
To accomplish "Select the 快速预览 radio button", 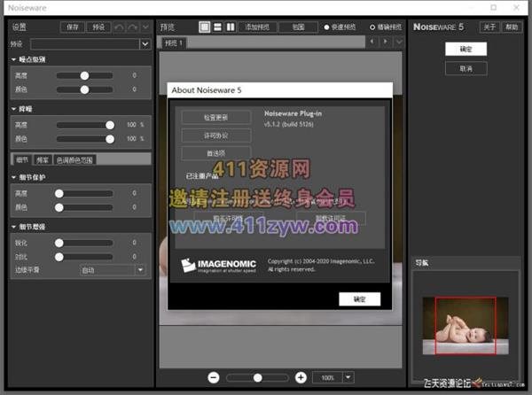I will tap(328, 27).
